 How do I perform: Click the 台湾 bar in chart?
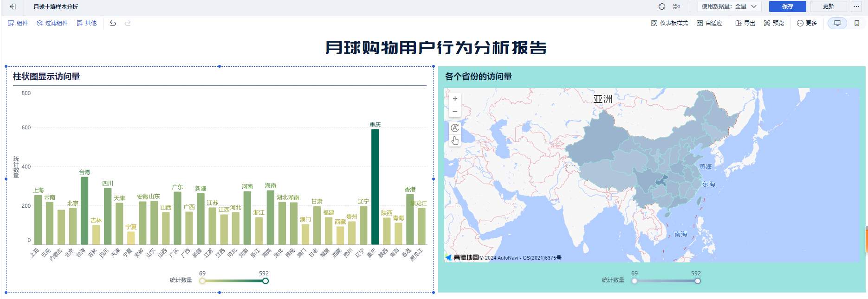tap(84, 210)
